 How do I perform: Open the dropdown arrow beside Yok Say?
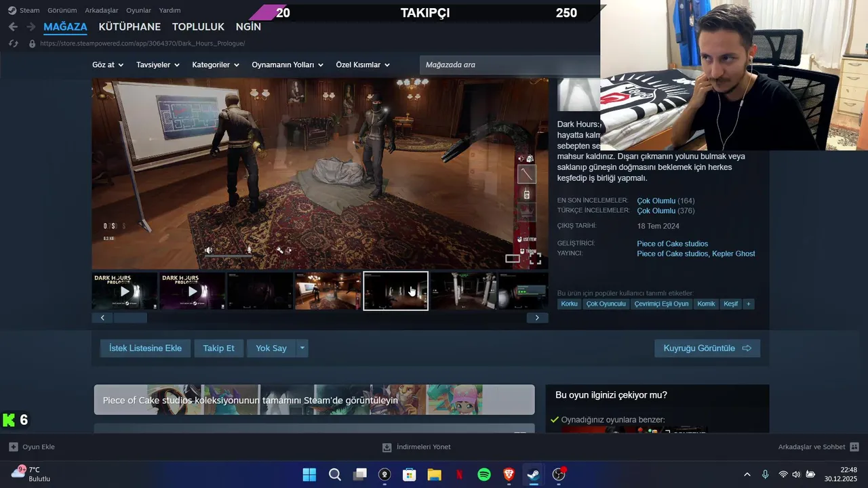[302, 348]
